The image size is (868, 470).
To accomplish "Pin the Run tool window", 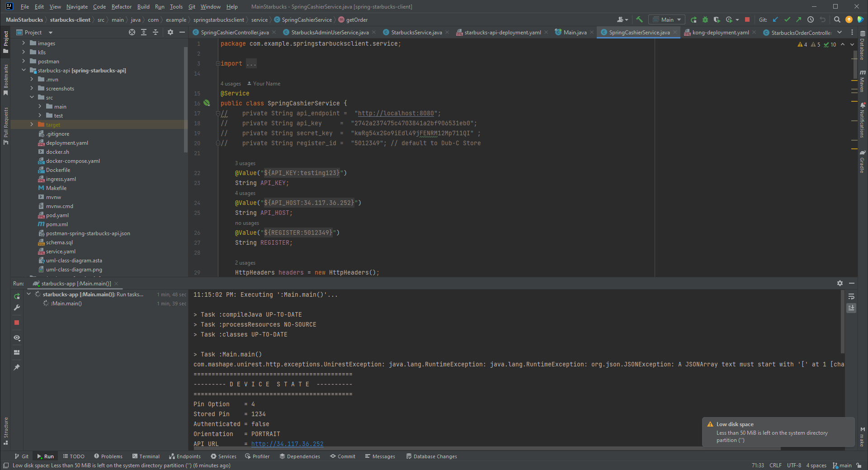I will (x=17, y=367).
